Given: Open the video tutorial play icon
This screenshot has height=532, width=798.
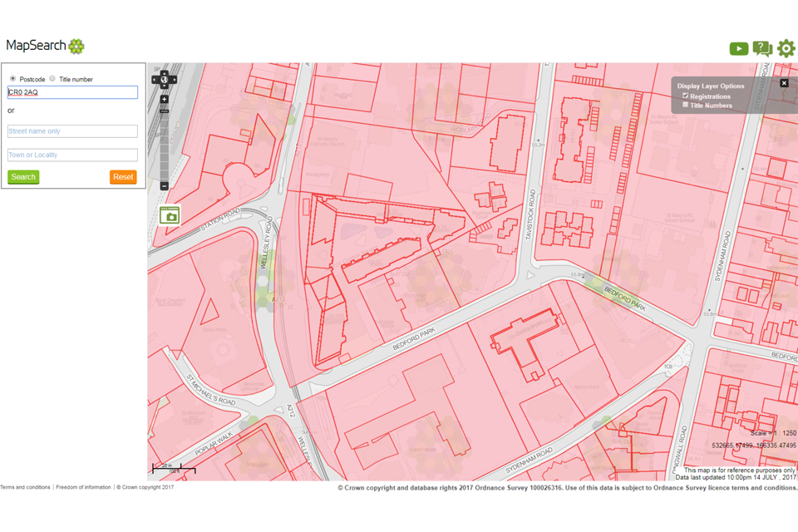Looking at the screenshot, I should tap(738, 49).
